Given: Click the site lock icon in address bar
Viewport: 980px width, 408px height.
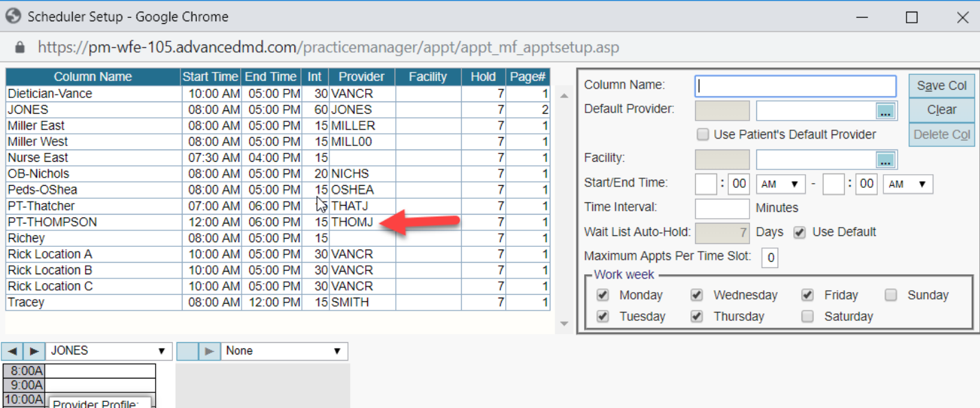Looking at the screenshot, I should point(20,47).
